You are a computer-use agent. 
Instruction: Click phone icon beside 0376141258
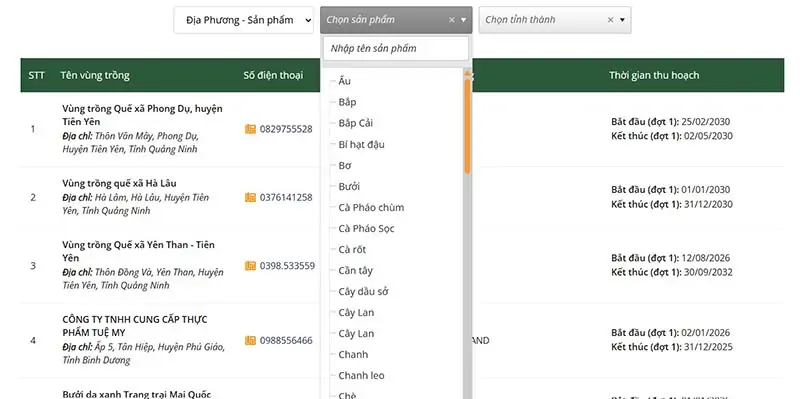click(x=250, y=197)
